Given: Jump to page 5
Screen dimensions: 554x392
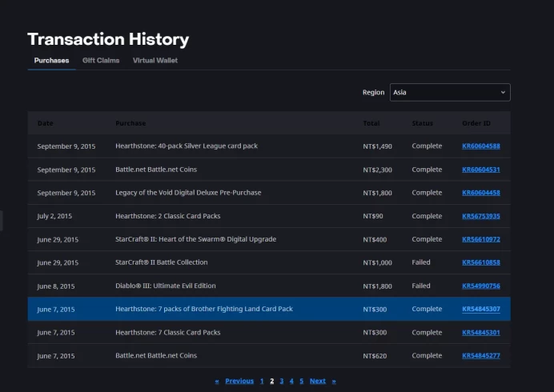Looking at the screenshot, I should point(301,381).
